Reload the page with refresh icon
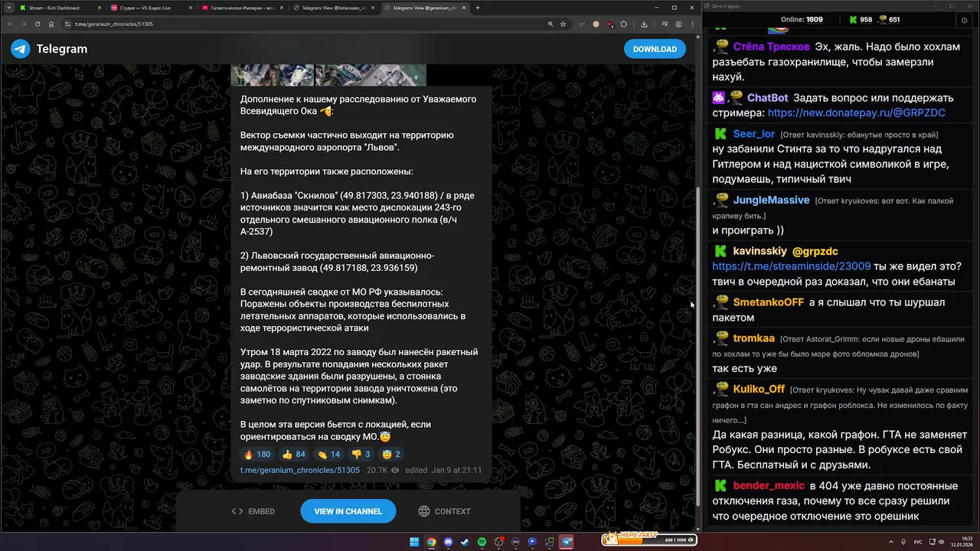The height and width of the screenshot is (551, 980). click(37, 24)
